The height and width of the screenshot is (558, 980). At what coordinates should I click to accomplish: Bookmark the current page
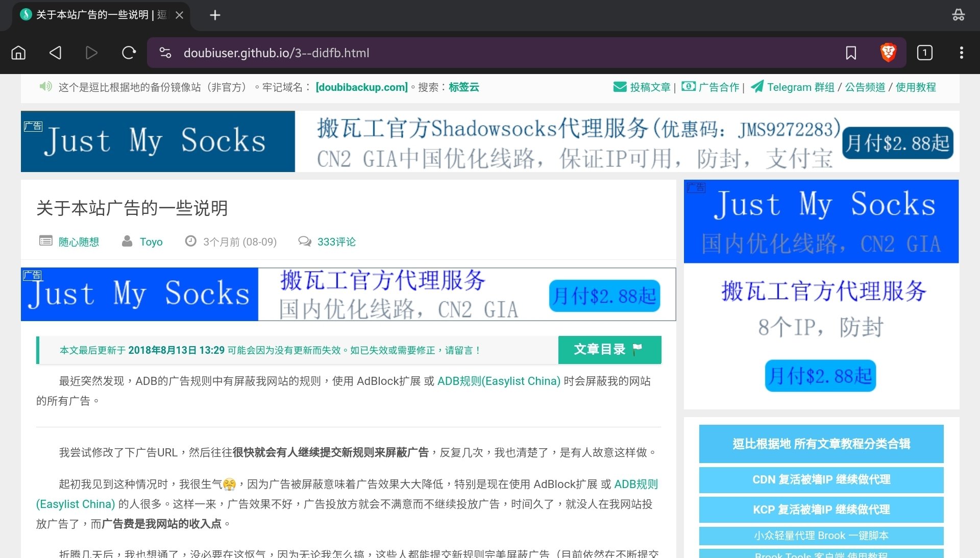pyautogui.click(x=850, y=52)
